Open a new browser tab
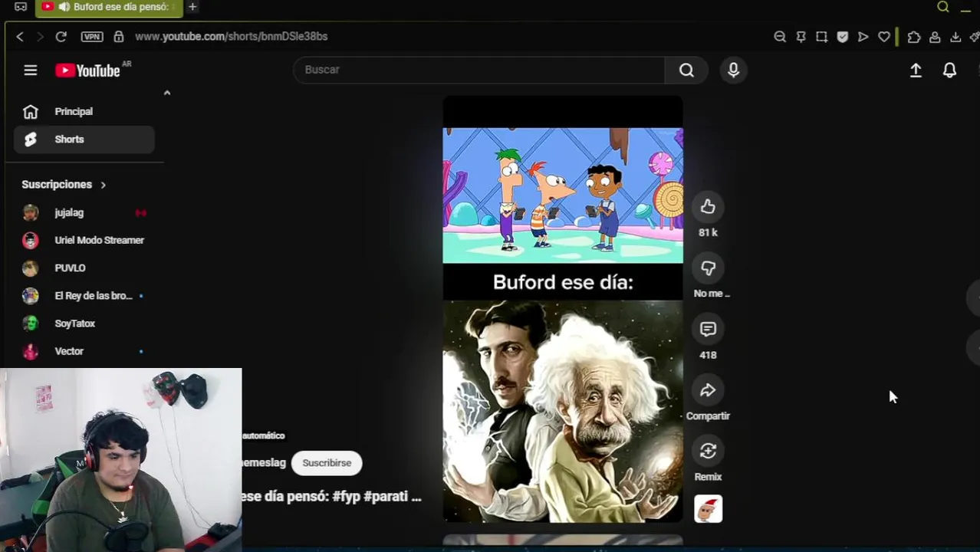The image size is (980, 552). [192, 7]
